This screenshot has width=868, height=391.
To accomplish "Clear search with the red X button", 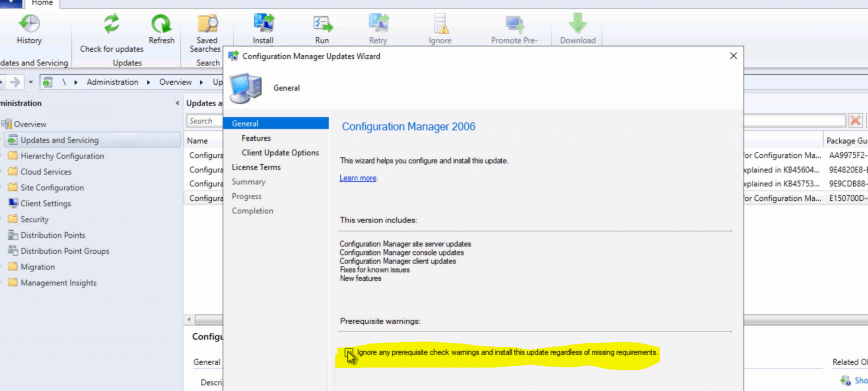I will tap(855, 120).
